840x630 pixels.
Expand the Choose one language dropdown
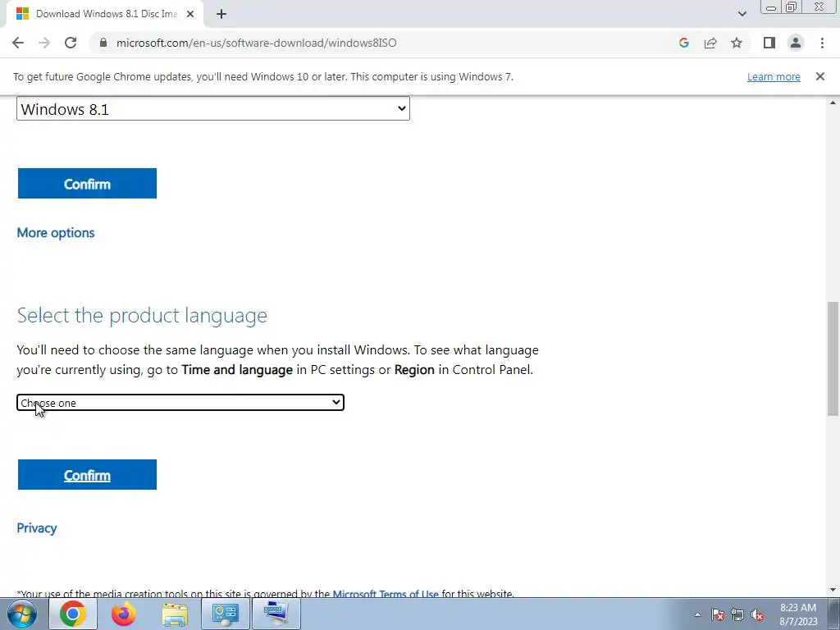[x=180, y=402]
